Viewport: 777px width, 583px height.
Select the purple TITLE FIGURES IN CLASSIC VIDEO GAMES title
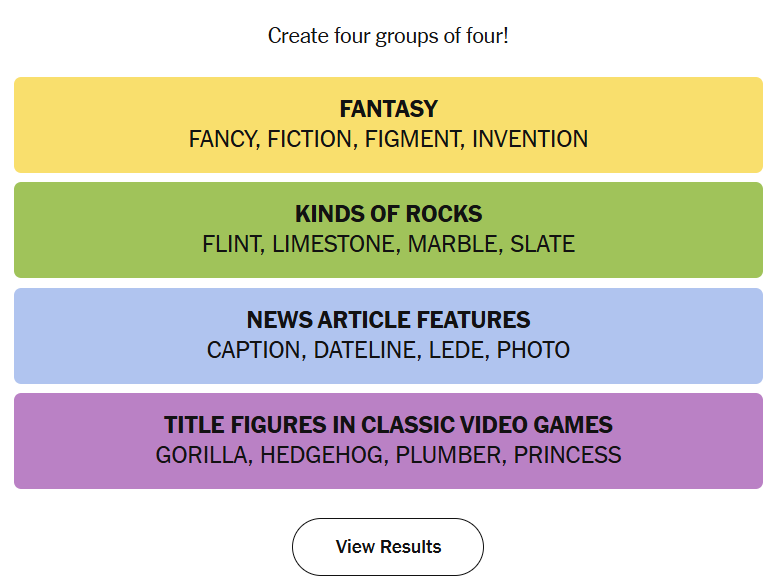click(388, 425)
